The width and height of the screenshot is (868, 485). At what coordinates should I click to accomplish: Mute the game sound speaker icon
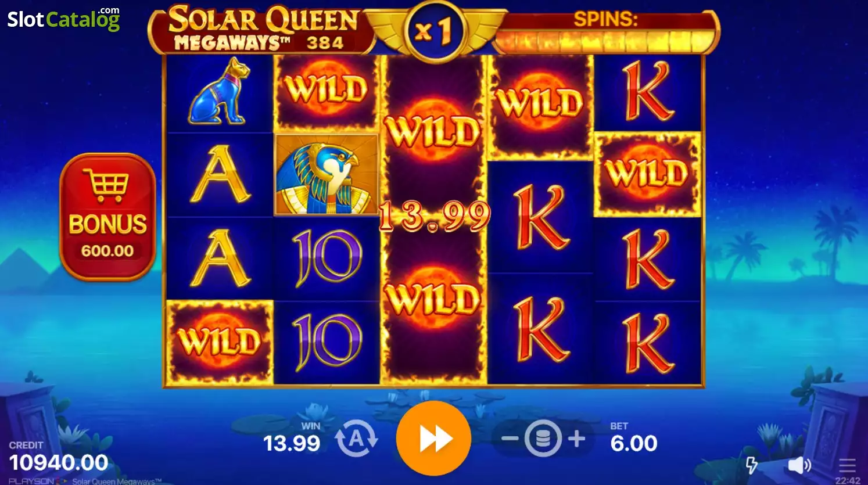pos(799,465)
